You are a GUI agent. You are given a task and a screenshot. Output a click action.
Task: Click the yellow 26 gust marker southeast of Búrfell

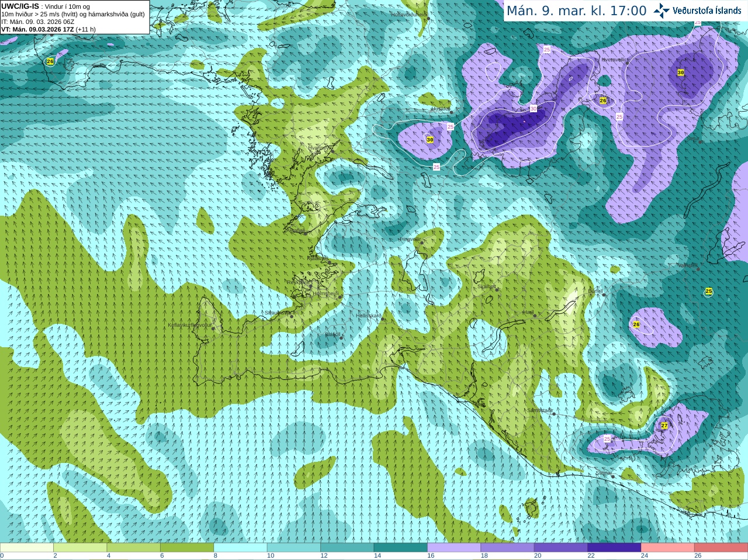(x=636, y=324)
